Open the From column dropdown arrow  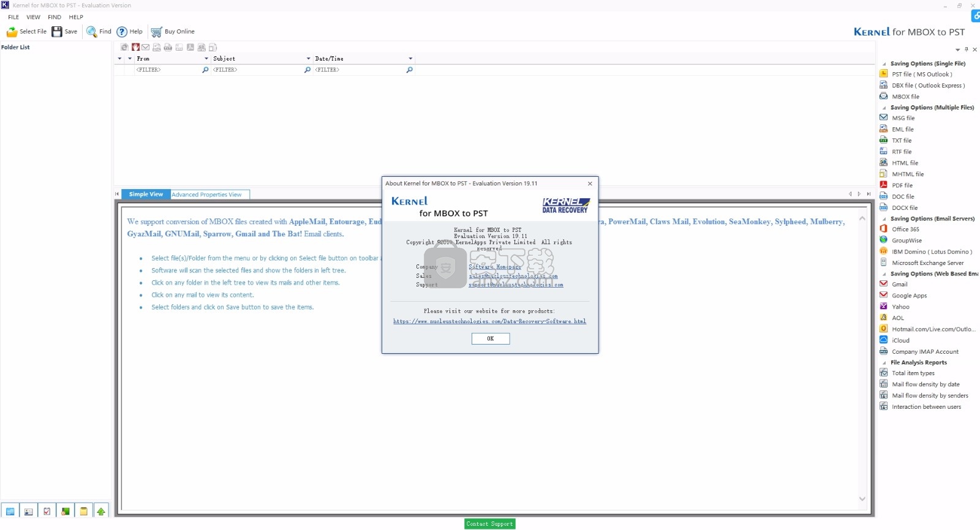pos(206,59)
